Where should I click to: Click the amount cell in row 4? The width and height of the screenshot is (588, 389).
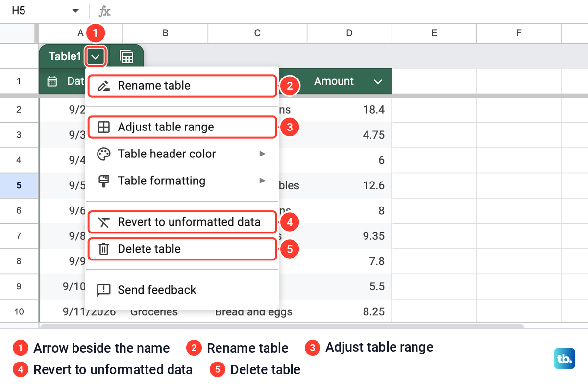pos(349,160)
